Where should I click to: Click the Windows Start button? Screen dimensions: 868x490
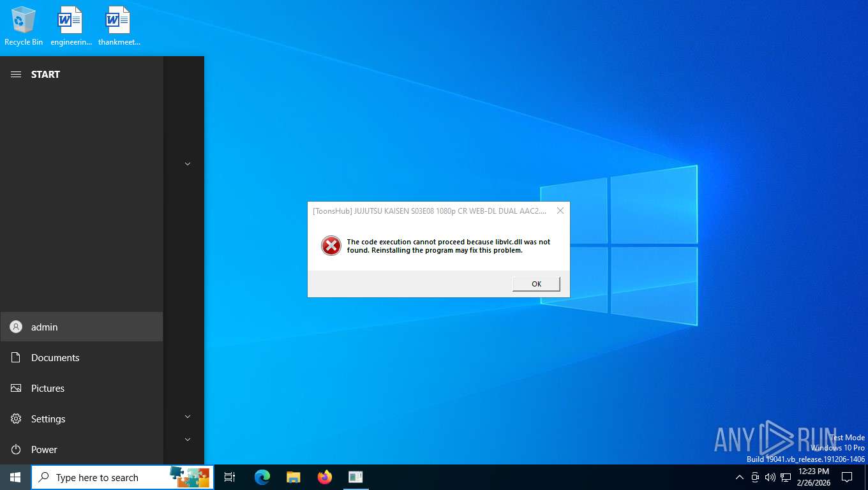pos(15,477)
